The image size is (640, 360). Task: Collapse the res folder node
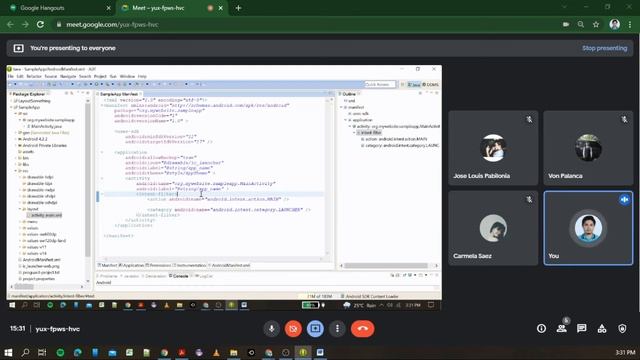coord(16,171)
